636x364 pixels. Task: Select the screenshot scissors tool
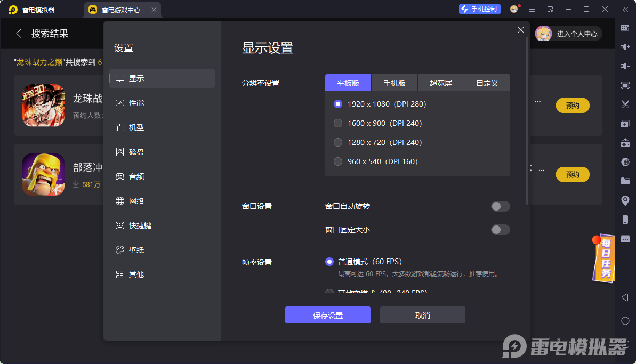point(625,104)
